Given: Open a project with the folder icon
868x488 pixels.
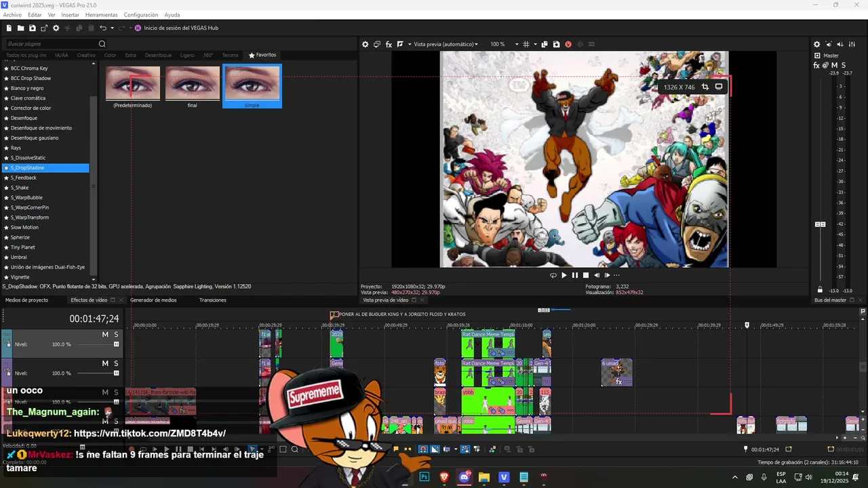Looking at the screenshot, I should click(20, 28).
